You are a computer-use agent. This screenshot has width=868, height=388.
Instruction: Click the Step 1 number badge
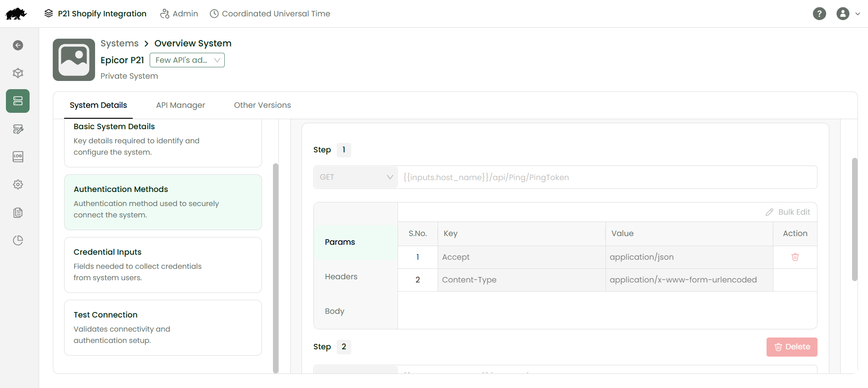click(344, 150)
